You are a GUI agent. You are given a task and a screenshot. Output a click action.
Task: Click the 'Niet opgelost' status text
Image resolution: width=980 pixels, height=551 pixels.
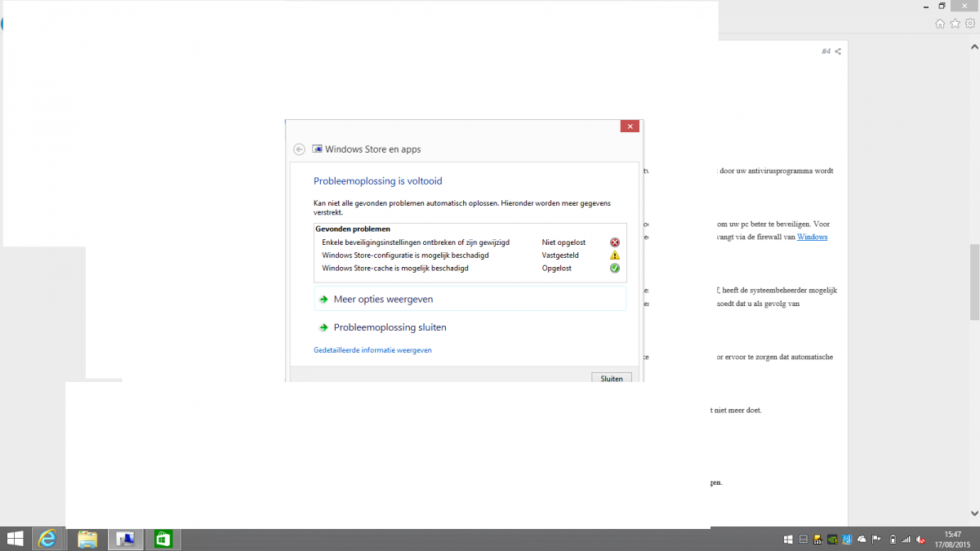click(x=563, y=242)
